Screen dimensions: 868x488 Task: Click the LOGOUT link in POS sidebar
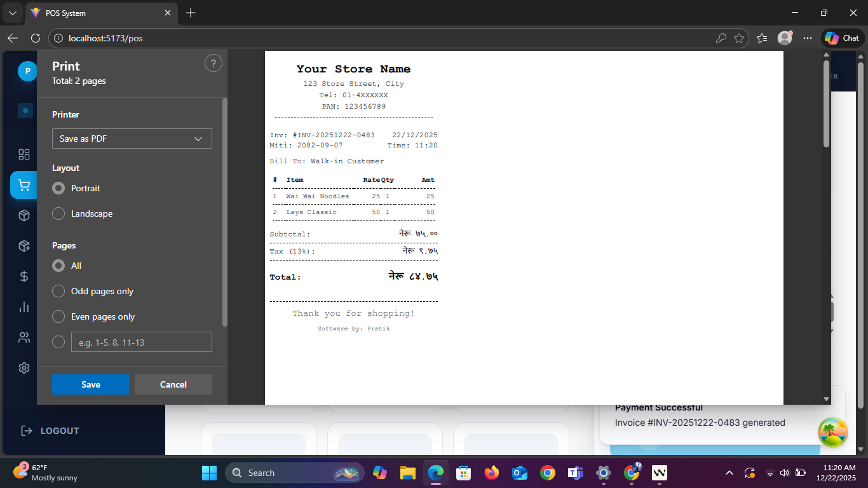click(x=50, y=431)
